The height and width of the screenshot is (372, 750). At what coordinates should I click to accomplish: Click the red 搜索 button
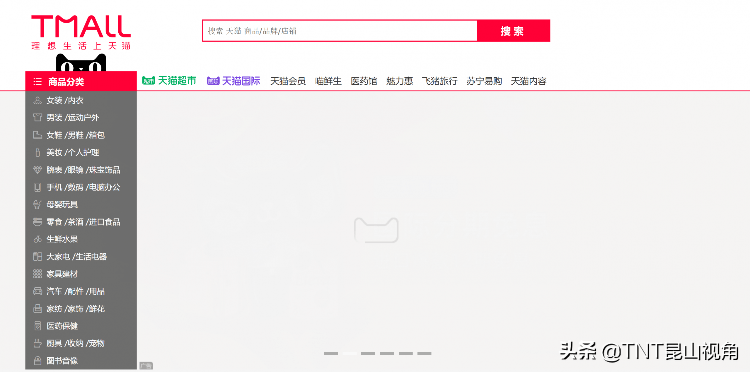point(513,31)
